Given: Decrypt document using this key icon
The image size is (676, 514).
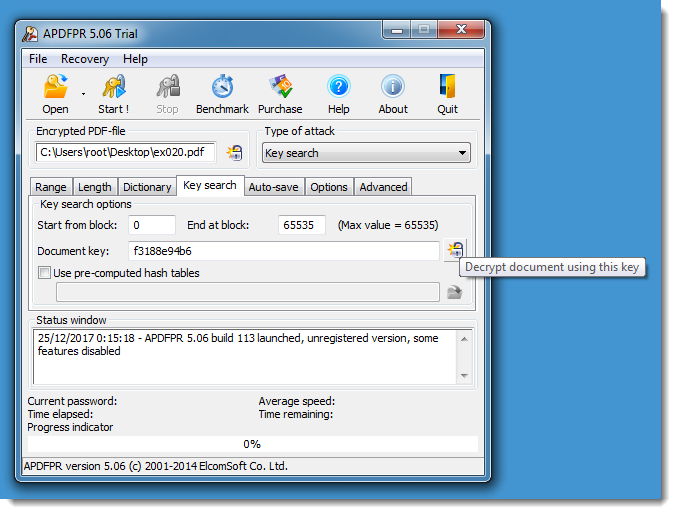Looking at the screenshot, I should click(x=455, y=250).
